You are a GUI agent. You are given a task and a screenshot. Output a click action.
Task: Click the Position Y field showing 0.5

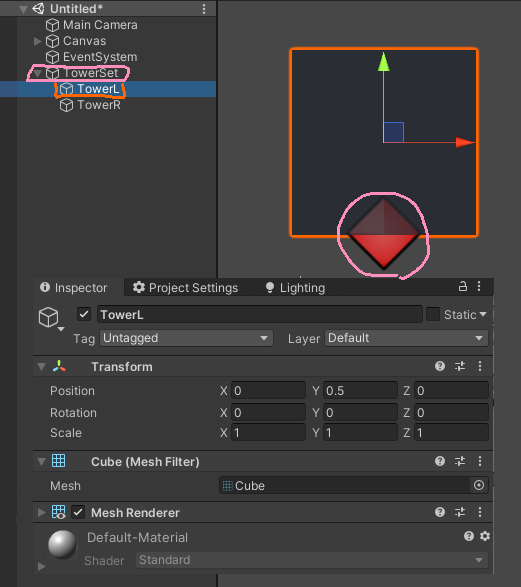click(x=360, y=391)
